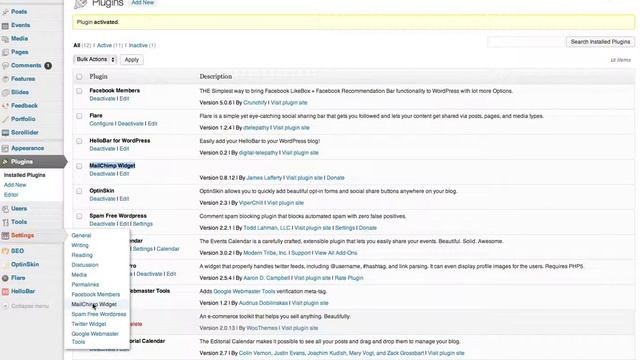The height and width of the screenshot is (360, 640).
Task: Open Twitter Widget in Settings flyout
Action: tap(89, 324)
